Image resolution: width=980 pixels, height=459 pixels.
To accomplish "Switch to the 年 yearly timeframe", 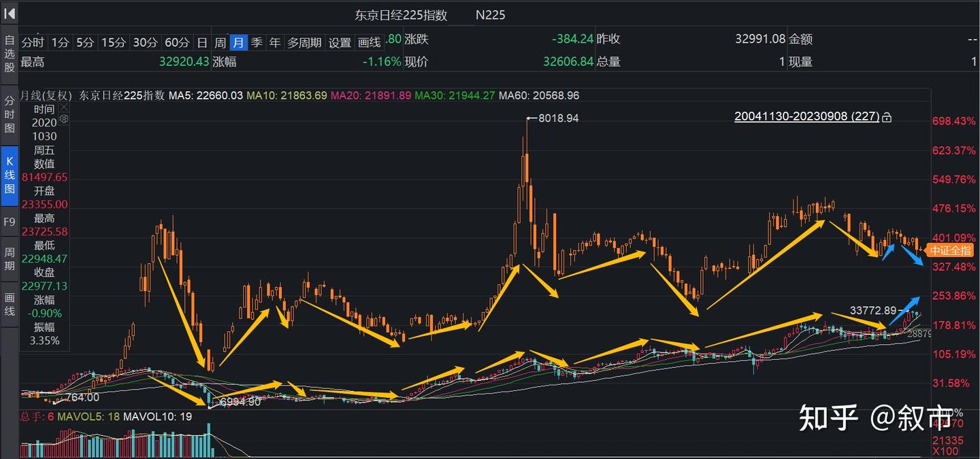I will [x=274, y=41].
